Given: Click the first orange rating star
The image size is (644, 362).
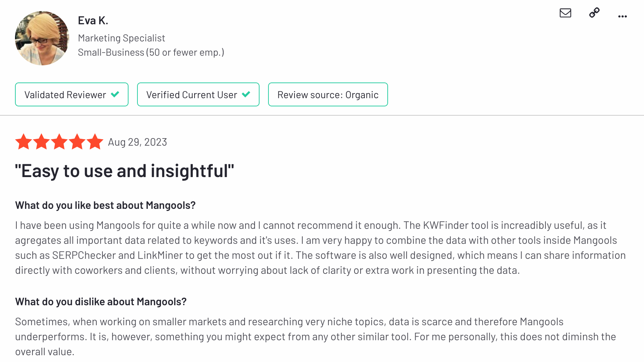Looking at the screenshot, I should pyautogui.click(x=24, y=142).
